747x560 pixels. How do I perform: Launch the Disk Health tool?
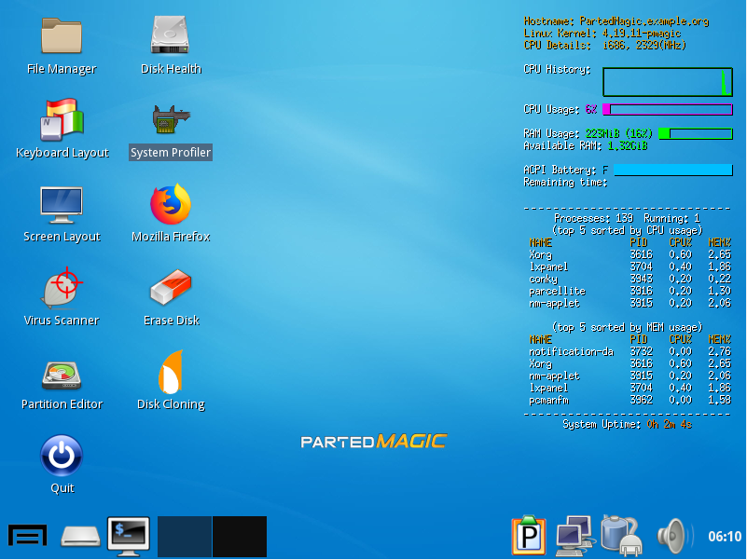coord(171,36)
